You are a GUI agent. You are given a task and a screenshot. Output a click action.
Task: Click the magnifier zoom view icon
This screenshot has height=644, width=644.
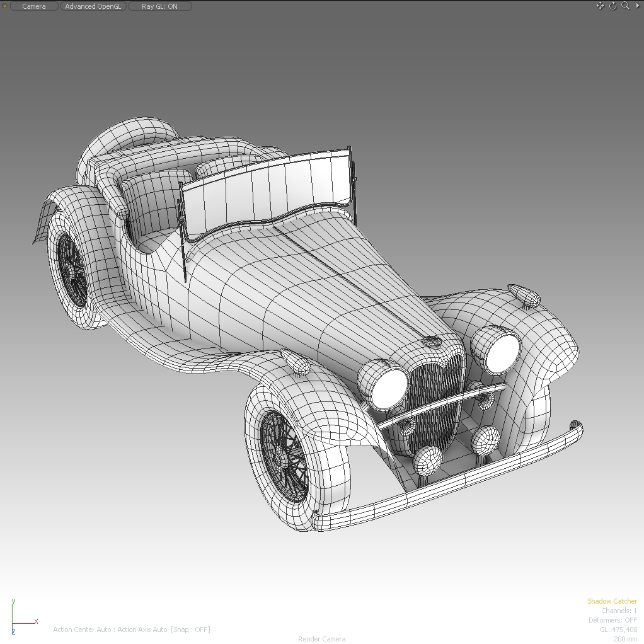tap(624, 6)
